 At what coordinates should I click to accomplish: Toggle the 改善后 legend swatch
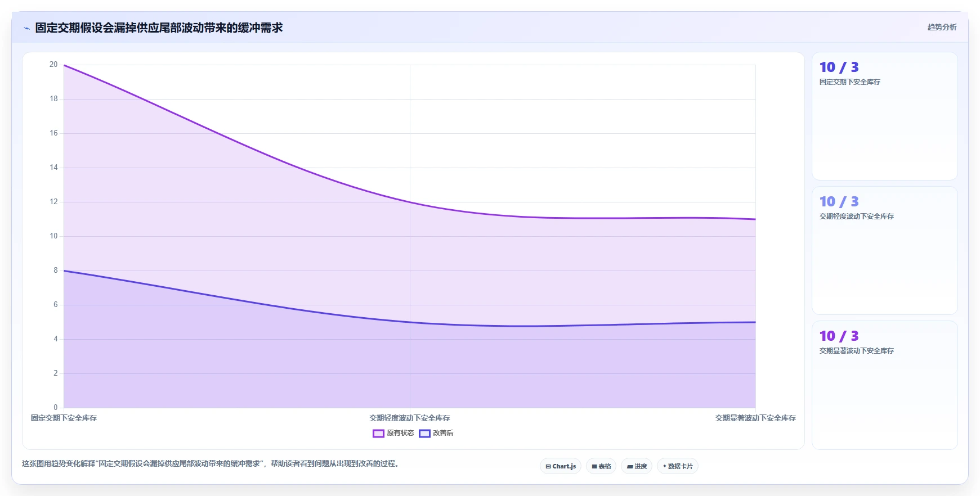[424, 433]
